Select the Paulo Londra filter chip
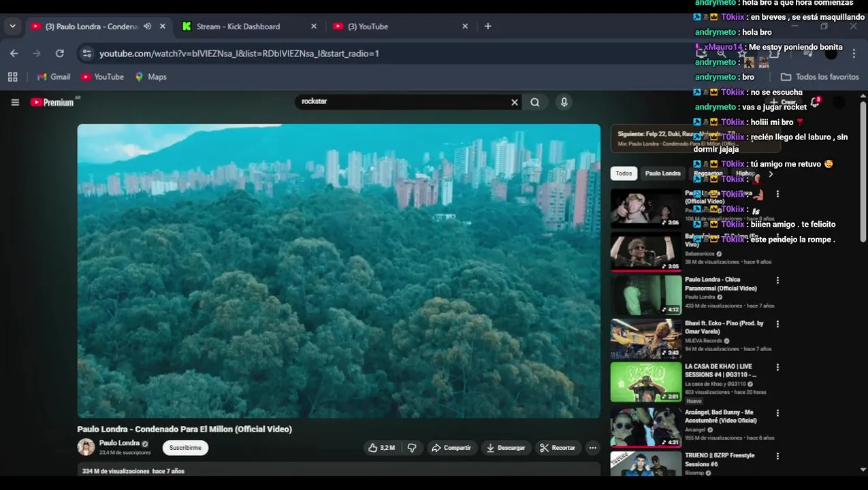Screen dimensions: 868x490 (x=662, y=174)
